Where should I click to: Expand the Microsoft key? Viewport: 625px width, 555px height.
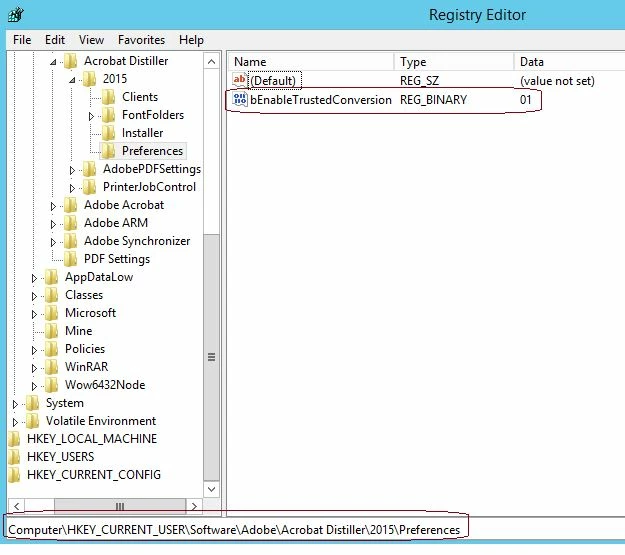click(x=34, y=314)
